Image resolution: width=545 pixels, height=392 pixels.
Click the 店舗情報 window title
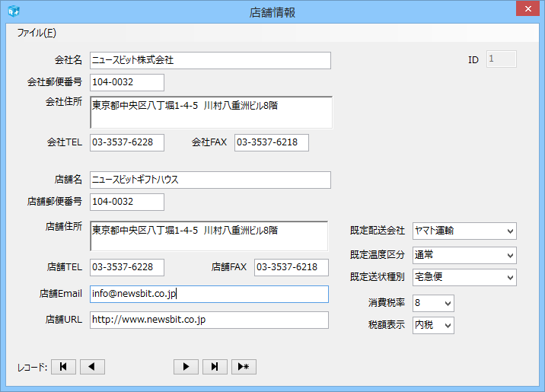coord(272,12)
